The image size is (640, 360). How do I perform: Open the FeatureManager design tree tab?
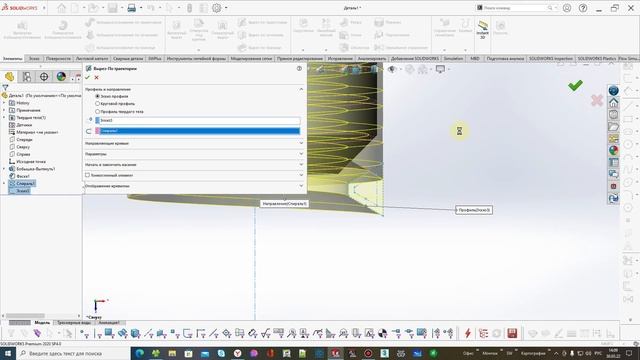tap(9, 77)
